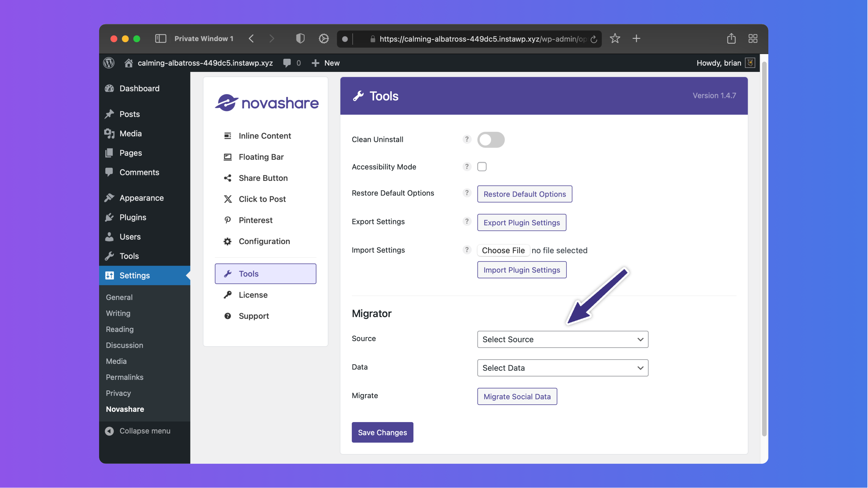Go back with browser back arrow
Screen dimensions: 868x488
(251, 39)
